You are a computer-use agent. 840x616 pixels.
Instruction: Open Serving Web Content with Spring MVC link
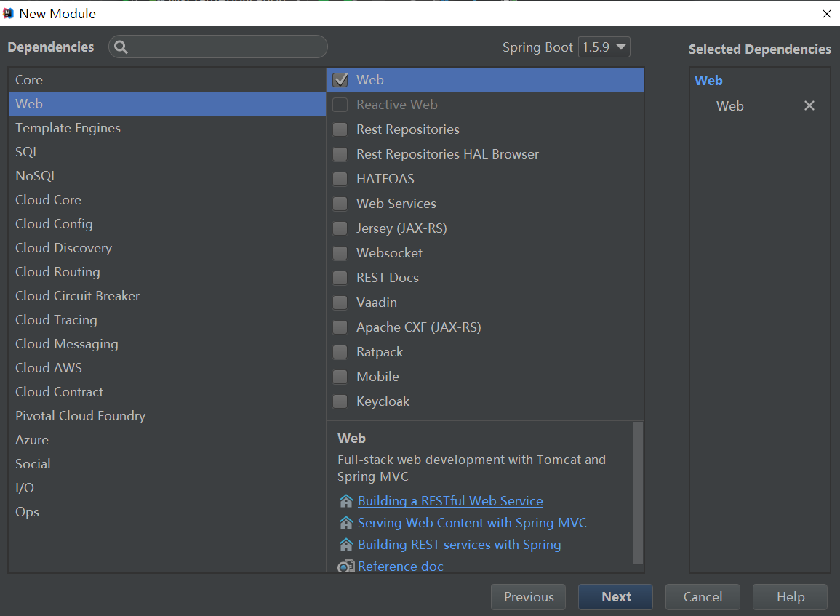pos(472,523)
